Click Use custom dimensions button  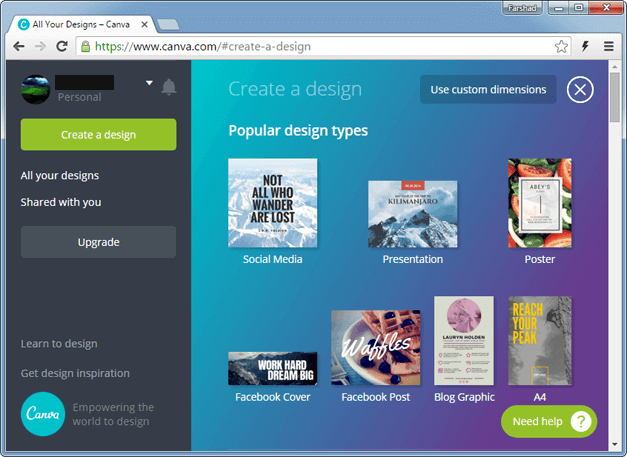[488, 90]
